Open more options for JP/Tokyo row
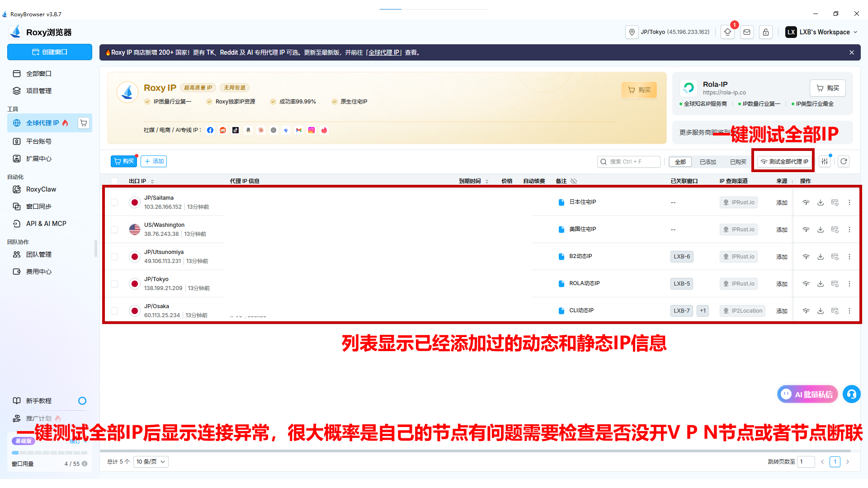868x488 pixels. (x=849, y=284)
